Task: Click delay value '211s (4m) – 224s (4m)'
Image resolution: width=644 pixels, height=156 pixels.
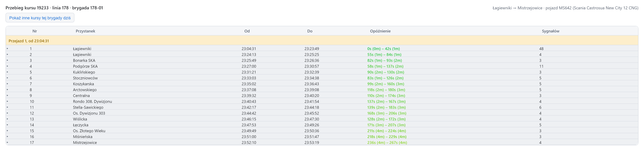Action: coord(387,131)
